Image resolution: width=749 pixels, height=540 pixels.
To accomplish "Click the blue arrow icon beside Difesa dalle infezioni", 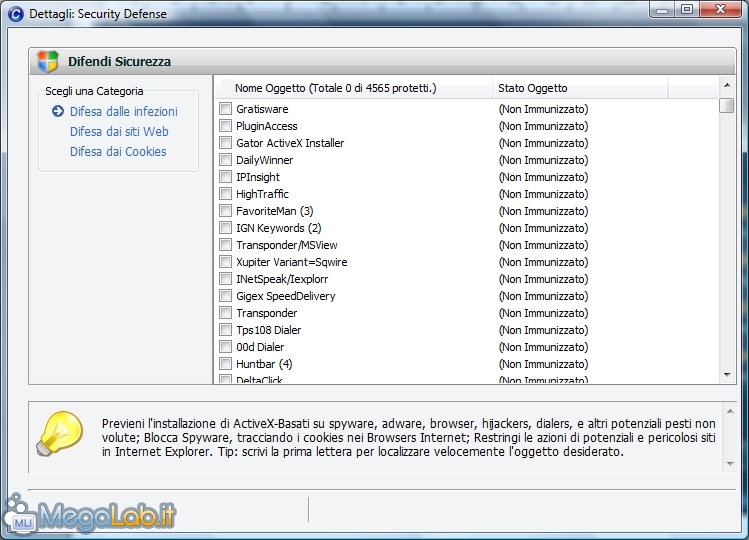I will tap(58, 111).
